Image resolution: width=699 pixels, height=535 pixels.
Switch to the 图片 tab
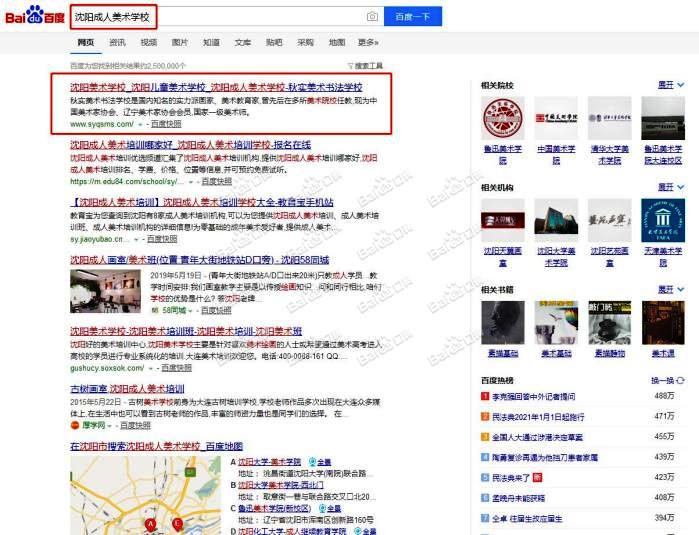pos(180,42)
